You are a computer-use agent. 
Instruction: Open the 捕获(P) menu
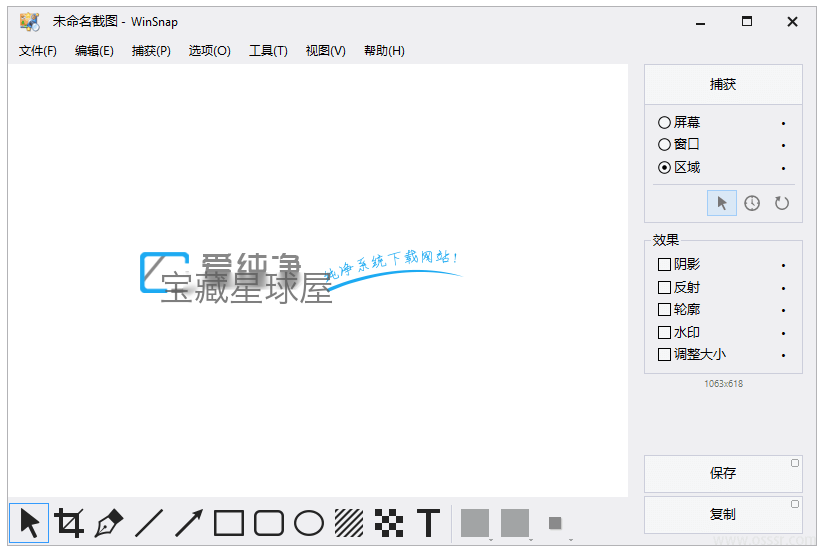pos(151,50)
